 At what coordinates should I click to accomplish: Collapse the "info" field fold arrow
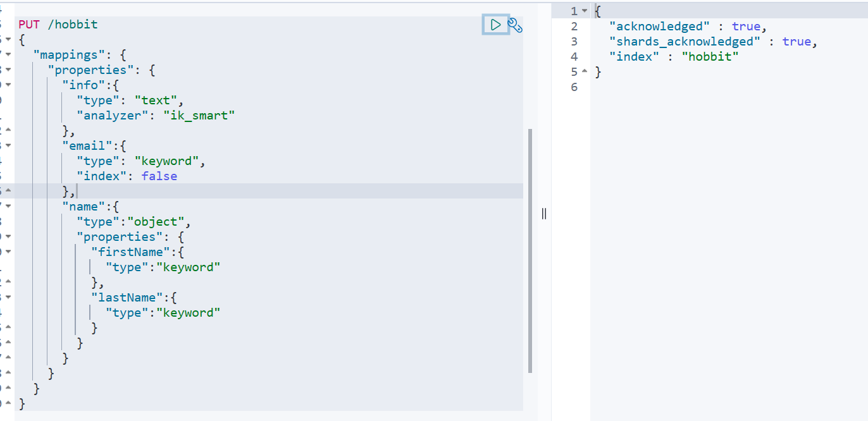8,85
